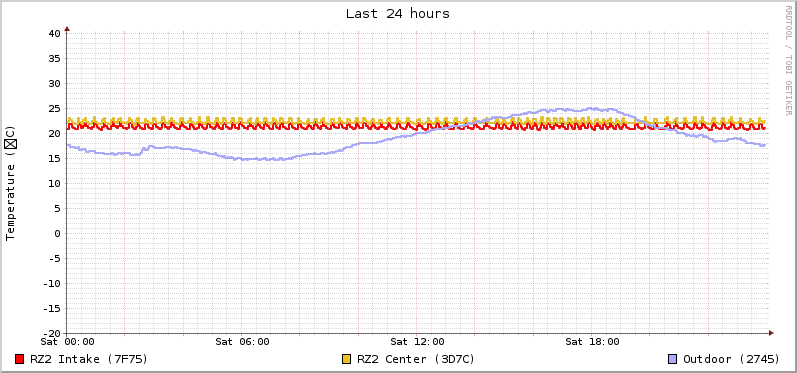This screenshot has height=373, width=797.
Task: Click the yellow RZ2 Center legend swatch
Action: [347, 359]
